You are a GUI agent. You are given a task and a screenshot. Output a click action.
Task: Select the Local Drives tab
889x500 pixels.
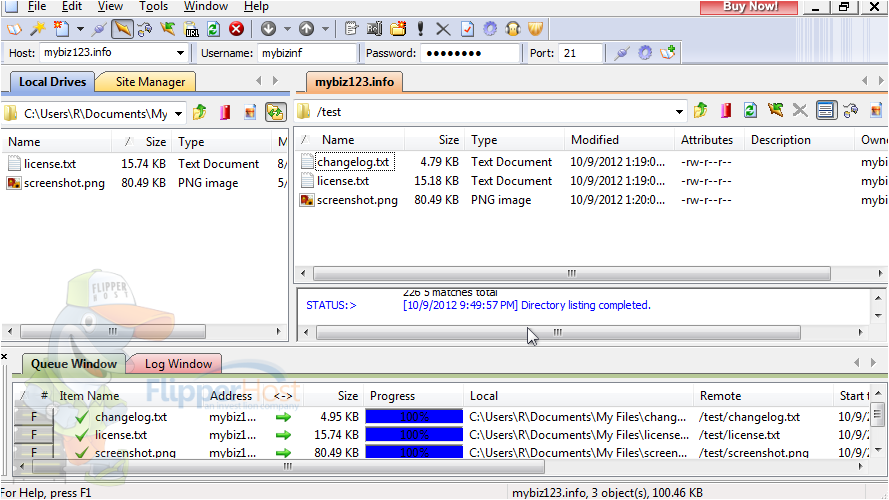coord(52,82)
